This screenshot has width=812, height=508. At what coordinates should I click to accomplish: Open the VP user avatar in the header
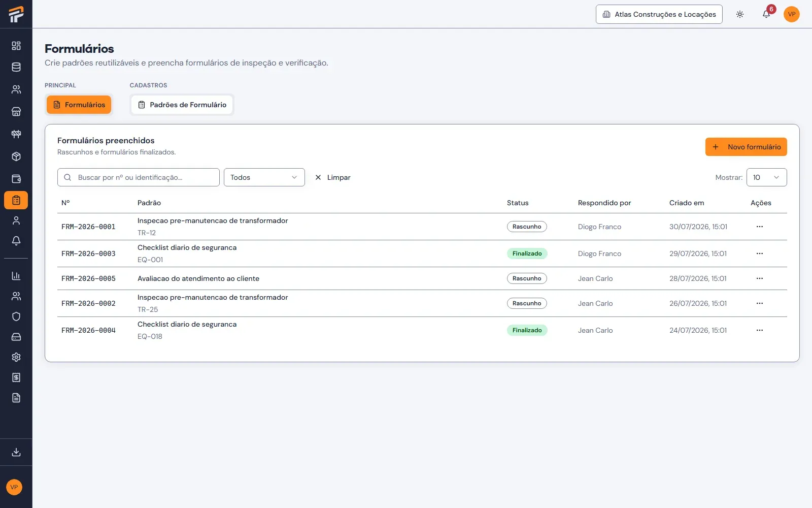click(792, 14)
